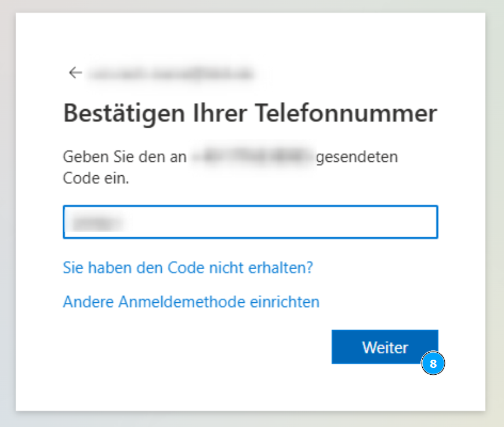
Task: Click the blurred code inside the text box
Action: (97, 222)
